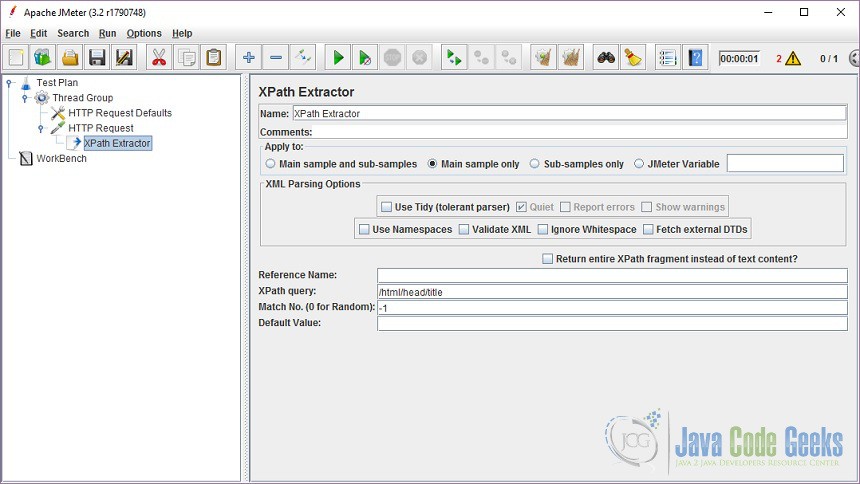Click Remote stop all icon
Image resolution: width=860 pixels, height=484 pixels.
[482, 58]
